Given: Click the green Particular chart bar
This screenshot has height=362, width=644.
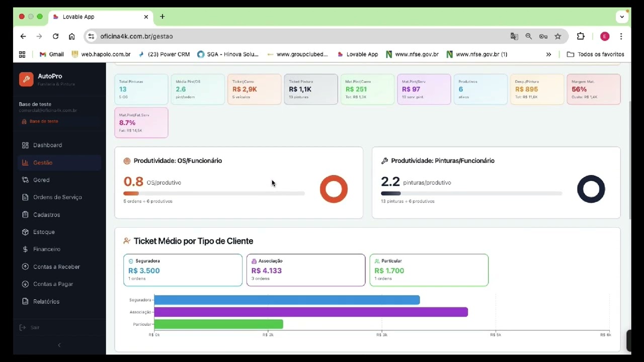Looking at the screenshot, I should (x=218, y=324).
